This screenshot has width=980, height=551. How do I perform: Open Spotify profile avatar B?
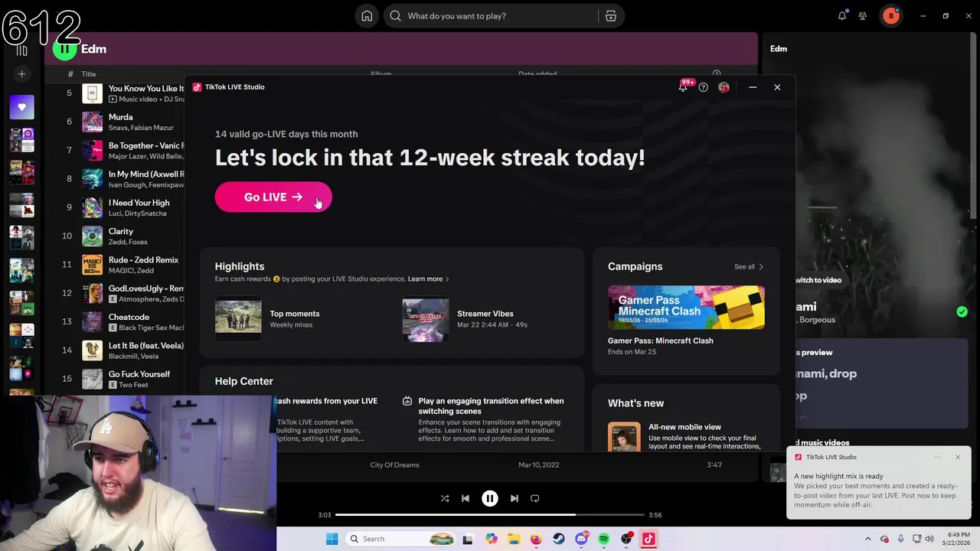(891, 16)
